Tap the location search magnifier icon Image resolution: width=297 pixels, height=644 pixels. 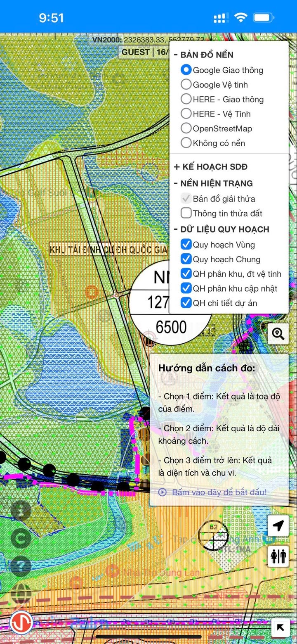tap(278, 334)
